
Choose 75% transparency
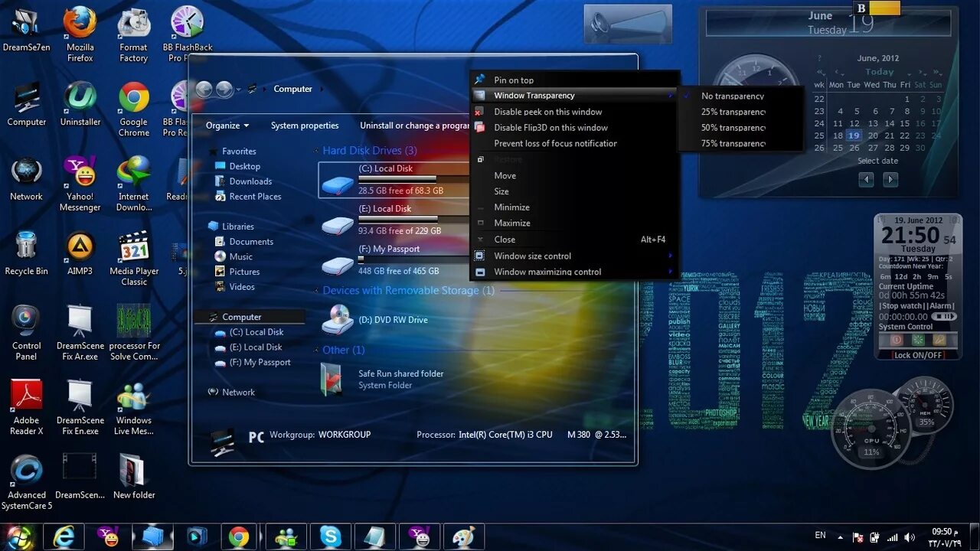(733, 144)
